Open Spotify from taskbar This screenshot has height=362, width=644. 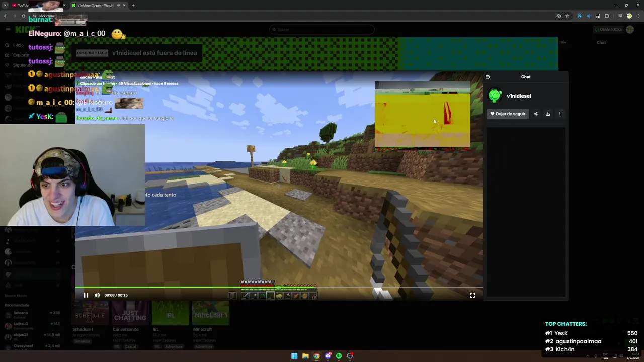coord(339,356)
